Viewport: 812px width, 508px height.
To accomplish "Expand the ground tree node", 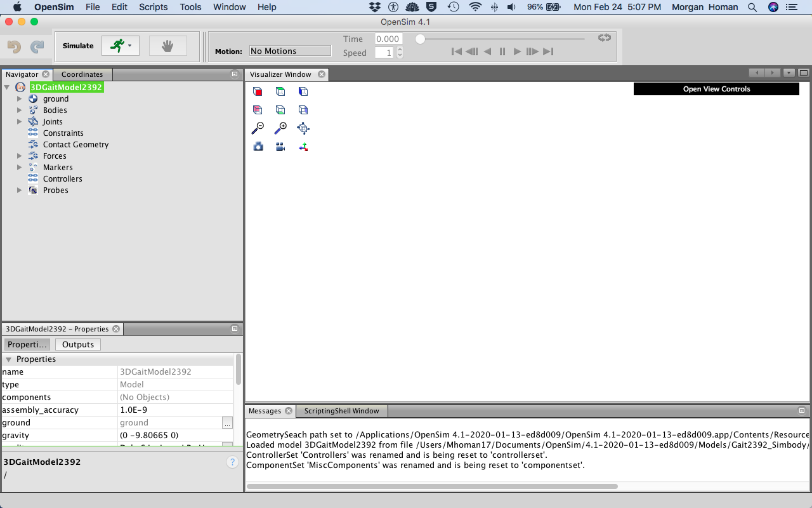I will 19,99.
